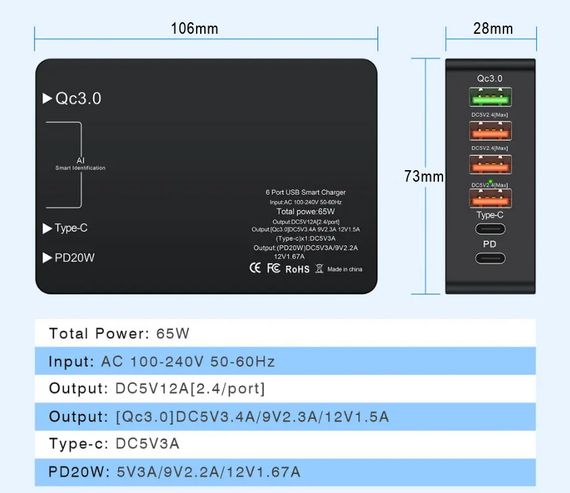Click the arrow before PD20W label
Viewport: 570px width, 493px height.
tap(47, 258)
